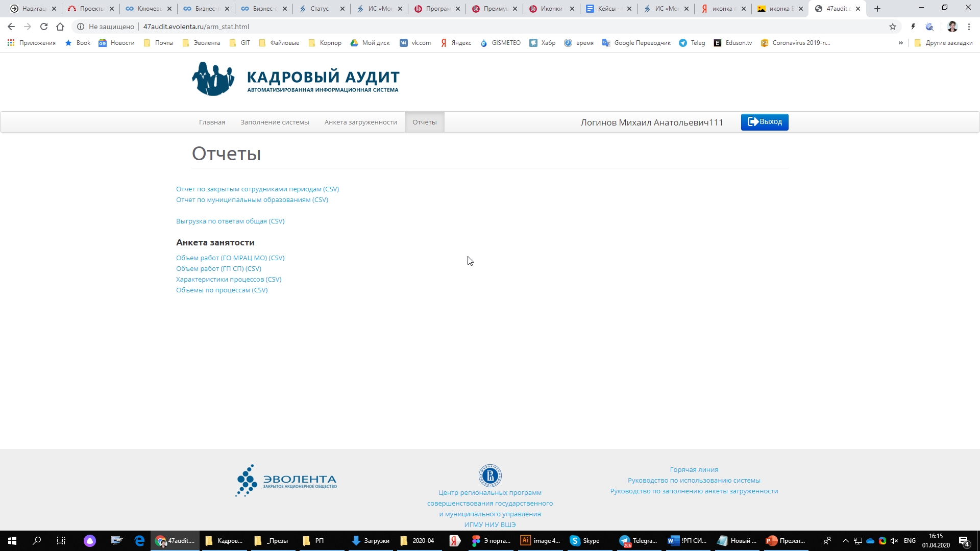Viewport: 980px width, 551px height.
Task: Download Отчет по муниципальным образованиям CSV
Action: click(252, 200)
